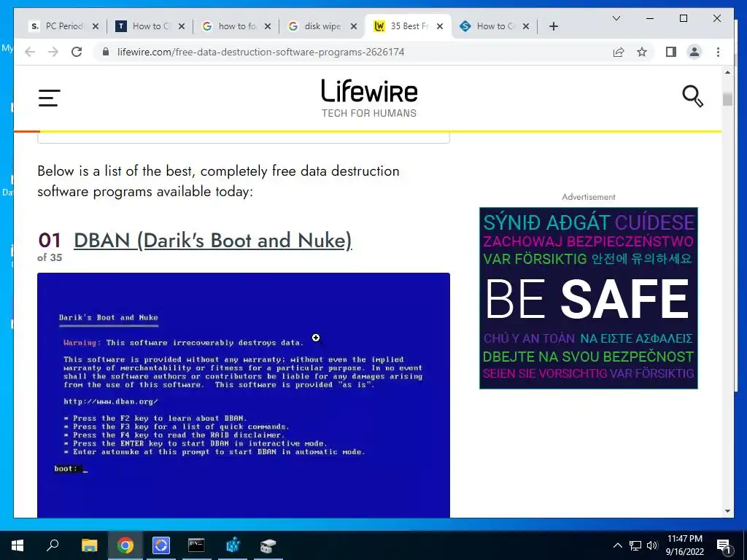
Task: Open network status tray icon
Action: click(x=635, y=545)
